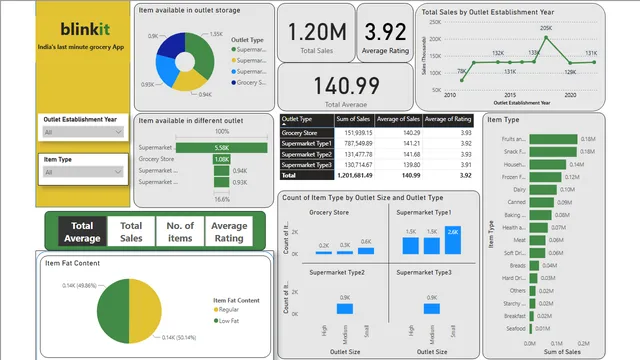The height and width of the screenshot is (360, 640).
Task: Select Supermarket Type1 in the table
Action: coord(307,144)
